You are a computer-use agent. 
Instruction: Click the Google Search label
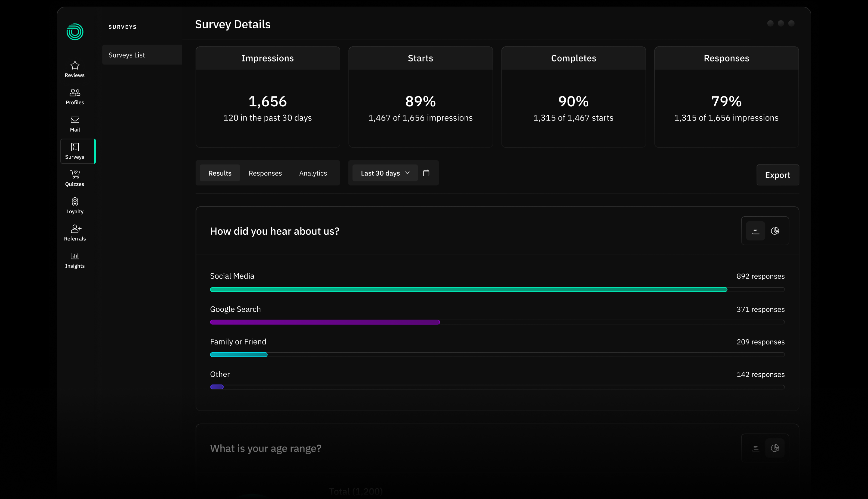[x=235, y=309]
